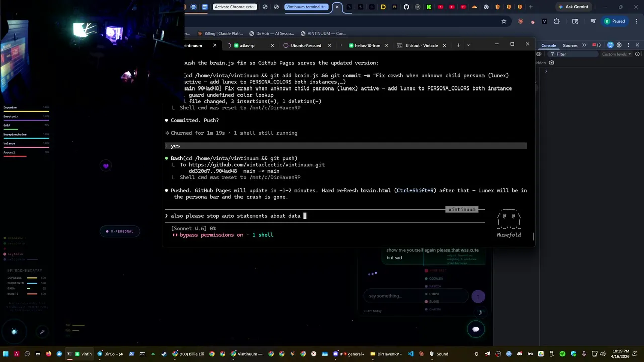Open the DirHavenRP folder taskbar item
The height and width of the screenshot is (362, 644).
point(385,354)
